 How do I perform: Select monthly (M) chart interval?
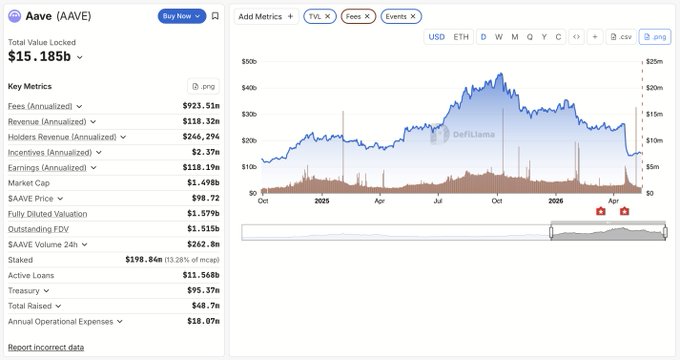point(515,37)
